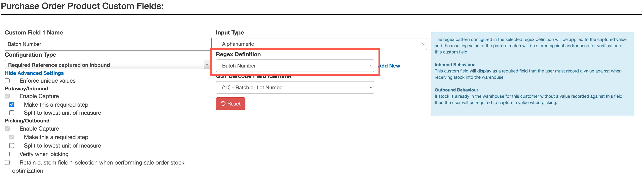
Task: Open Required Reference captured on Inbound selector
Action: (105, 65)
